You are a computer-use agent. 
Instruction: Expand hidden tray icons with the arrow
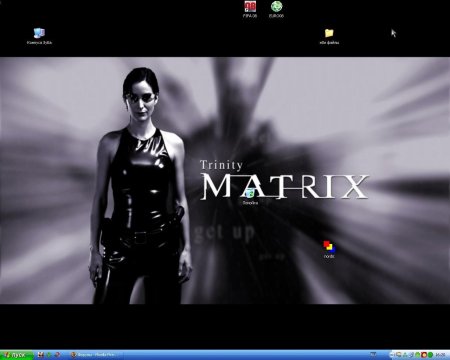click(392, 355)
